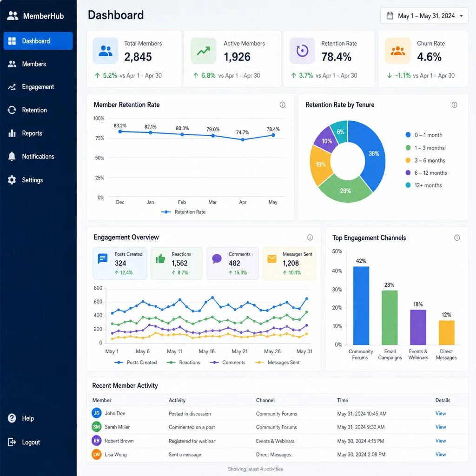This screenshot has width=476, height=476.
Task: Click the Help question mark icon
Action: click(12, 418)
